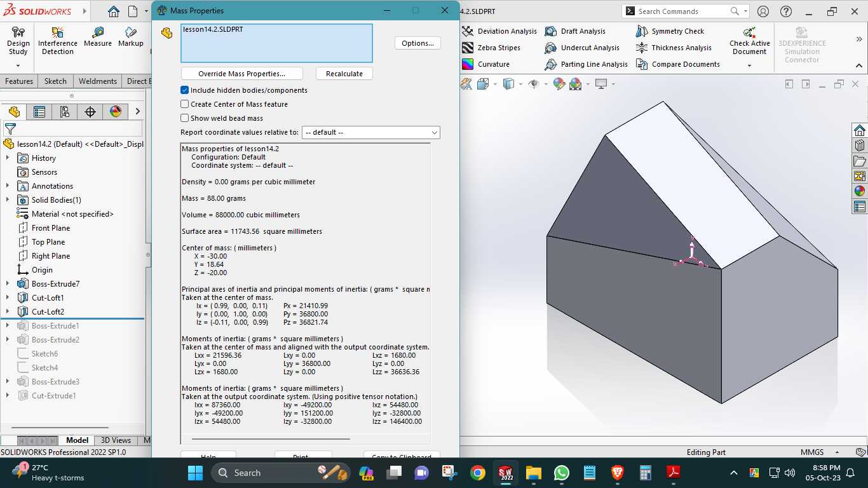Open the DimXpertManager tab
This screenshot has width=868, height=488.
90,112
